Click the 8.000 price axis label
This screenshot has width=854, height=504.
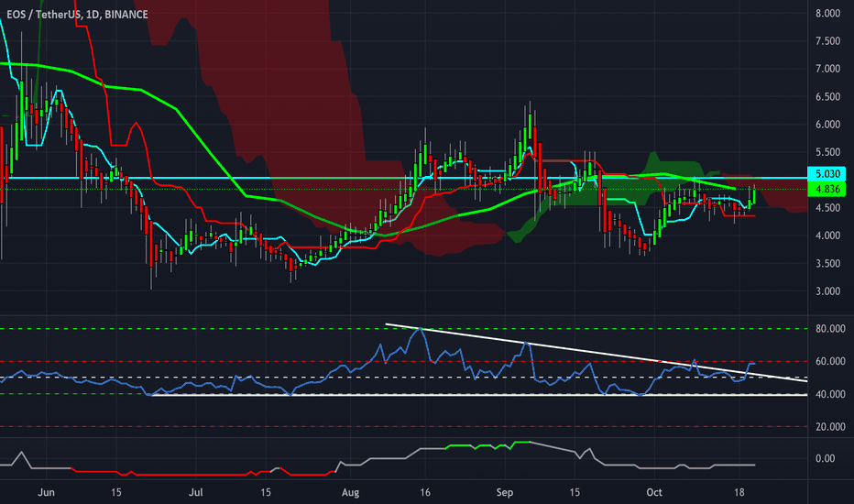(x=827, y=13)
